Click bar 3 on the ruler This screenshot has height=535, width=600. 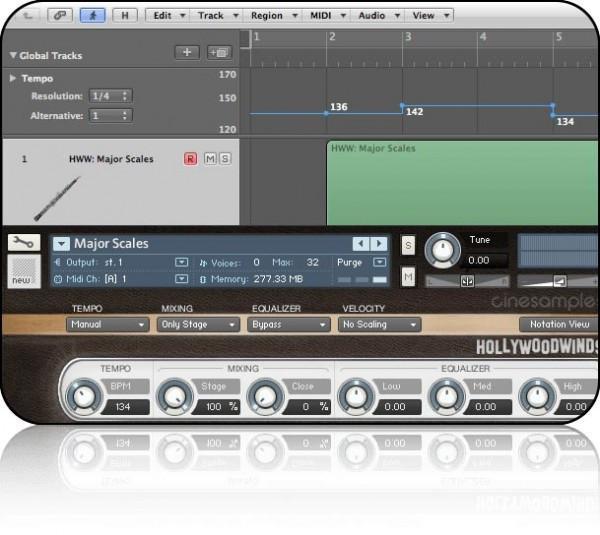click(x=408, y=37)
